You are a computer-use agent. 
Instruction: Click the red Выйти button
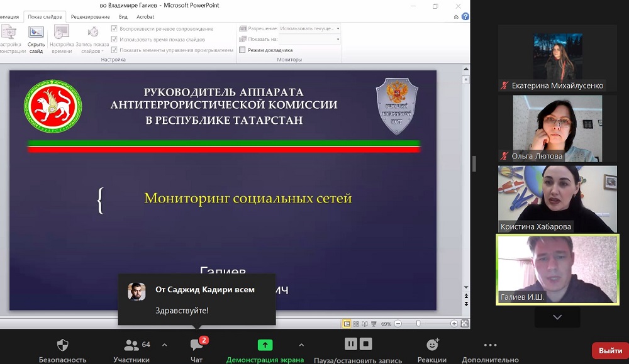(x=610, y=350)
